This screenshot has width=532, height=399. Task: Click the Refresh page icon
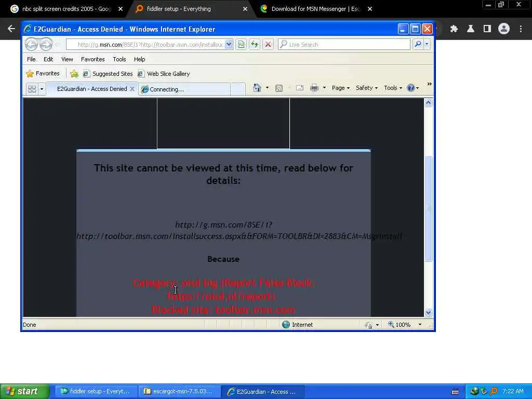[x=255, y=44]
